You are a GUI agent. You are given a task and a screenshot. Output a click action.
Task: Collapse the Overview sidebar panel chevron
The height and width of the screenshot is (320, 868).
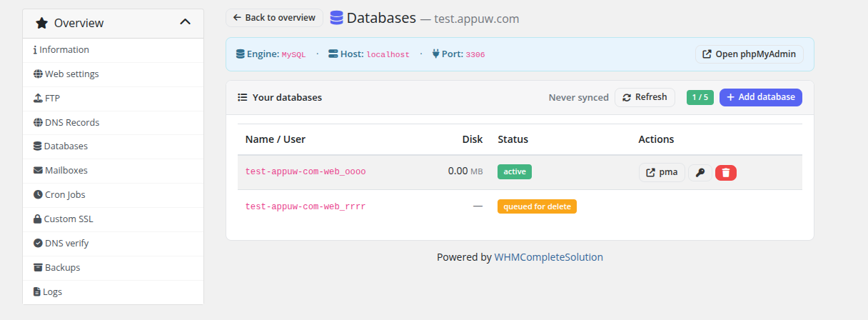[185, 22]
